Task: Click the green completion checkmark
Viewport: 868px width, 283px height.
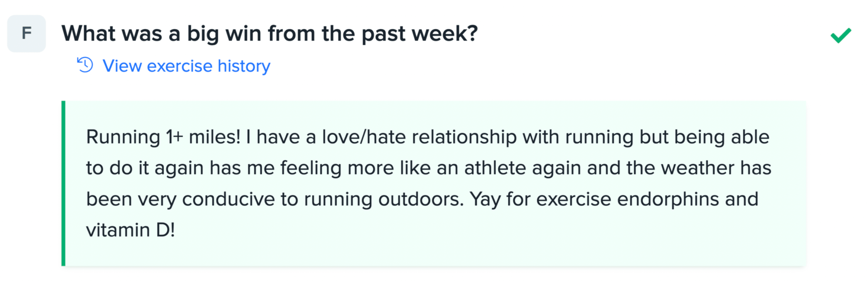Action: (841, 36)
